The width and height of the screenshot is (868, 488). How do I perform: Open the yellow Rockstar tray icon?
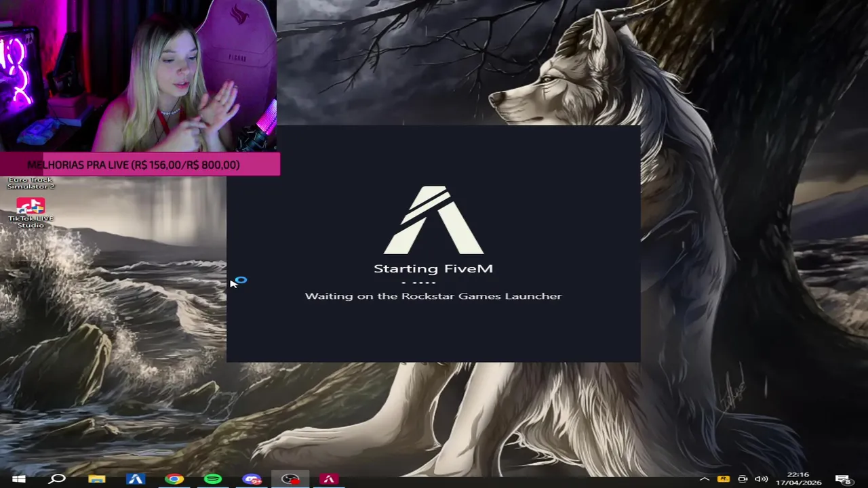(724, 479)
